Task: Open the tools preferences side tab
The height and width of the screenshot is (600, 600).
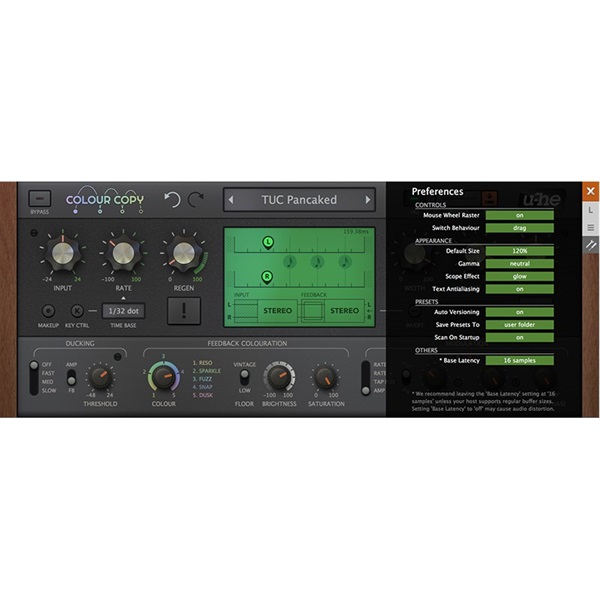Action: (x=591, y=245)
